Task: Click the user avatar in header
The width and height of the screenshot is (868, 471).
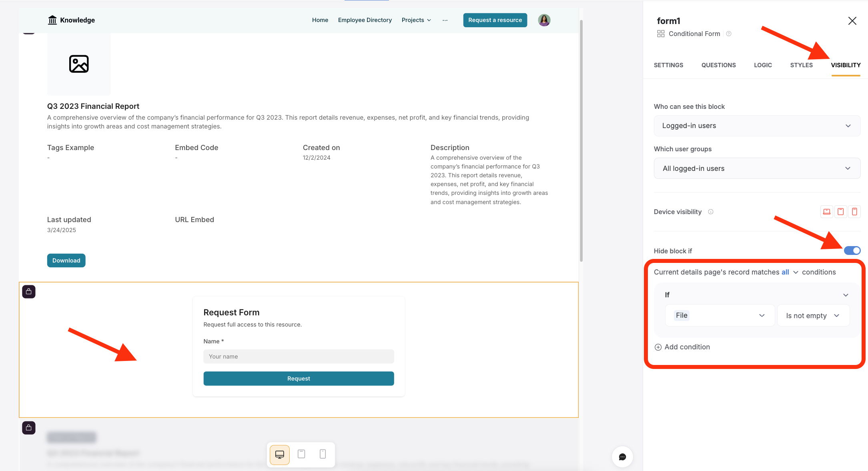Action: coord(544,20)
